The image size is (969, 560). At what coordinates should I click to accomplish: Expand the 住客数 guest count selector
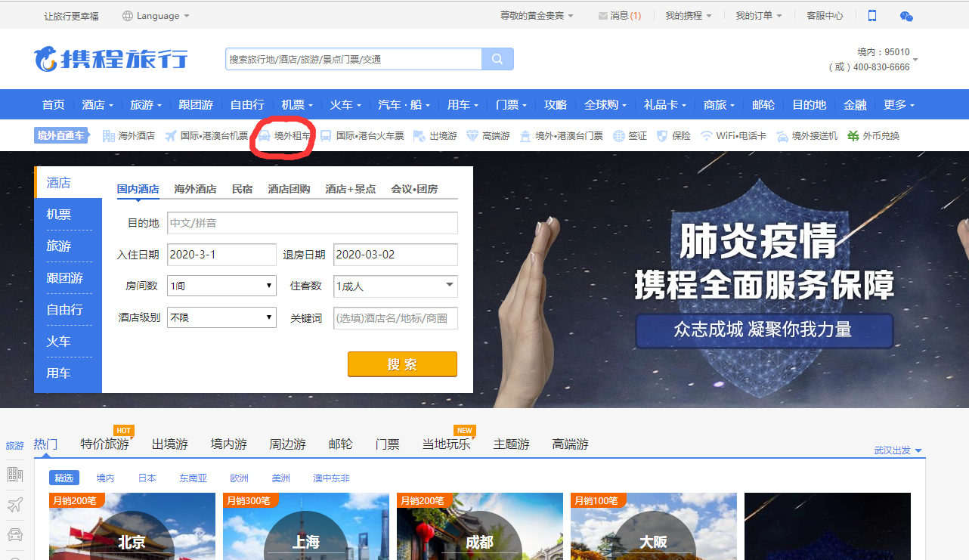(395, 286)
